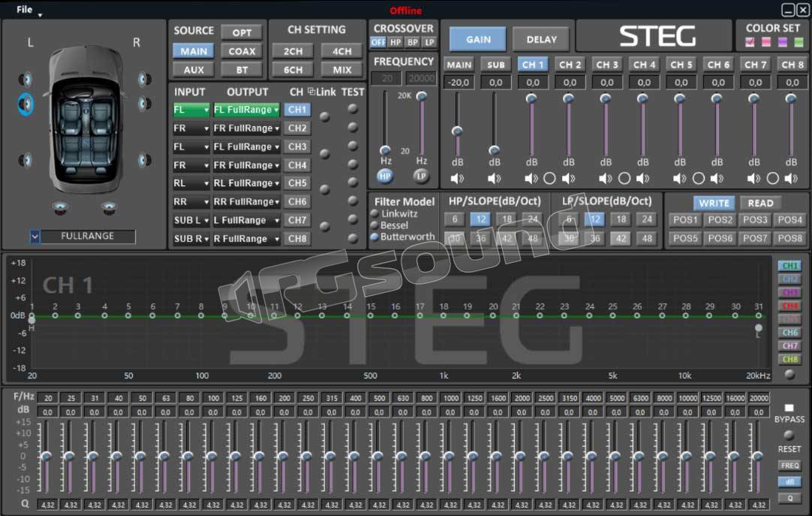Enable the BYPASS checkbox
The height and width of the screenshot is (516, 812).
[789, 408]
